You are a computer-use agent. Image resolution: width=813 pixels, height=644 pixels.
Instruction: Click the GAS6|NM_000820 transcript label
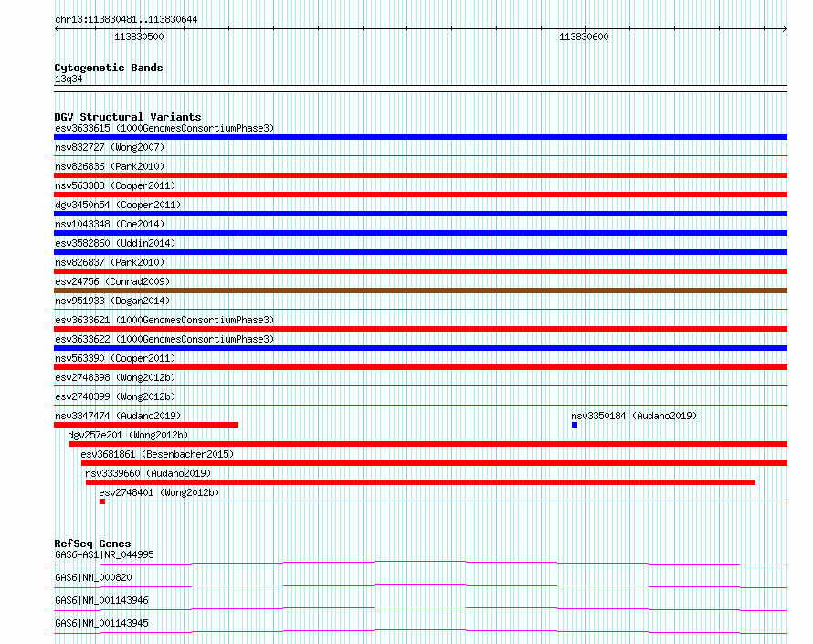click(93, 577)
